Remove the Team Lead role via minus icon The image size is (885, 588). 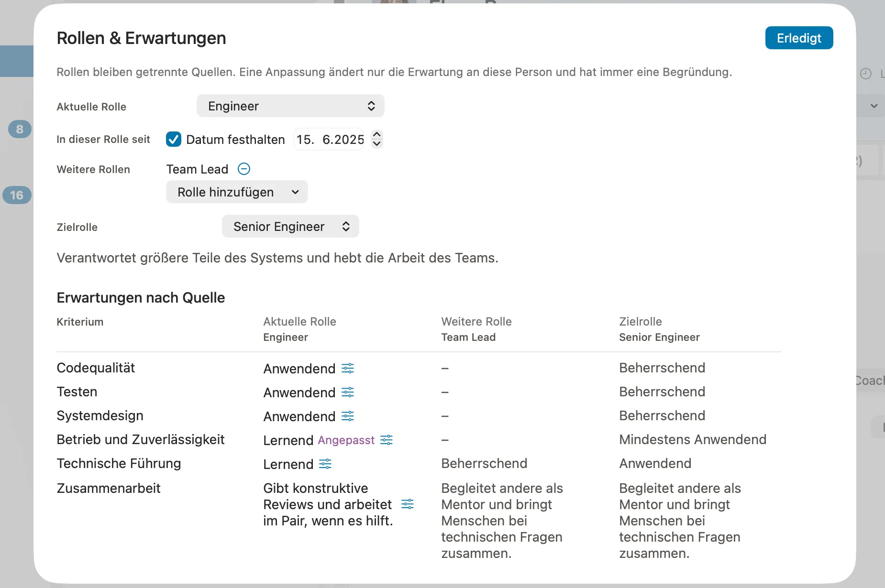click(x=244, y=169)
